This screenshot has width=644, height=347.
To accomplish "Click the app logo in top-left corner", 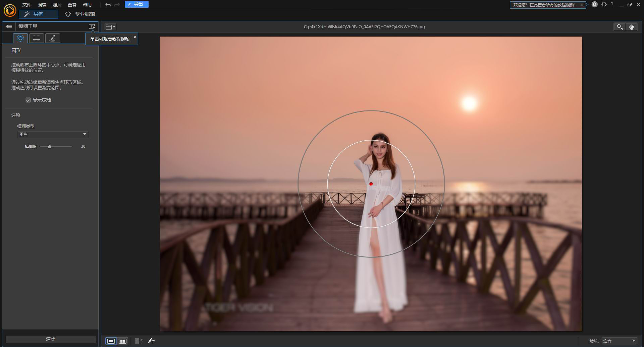I will 10,10.
